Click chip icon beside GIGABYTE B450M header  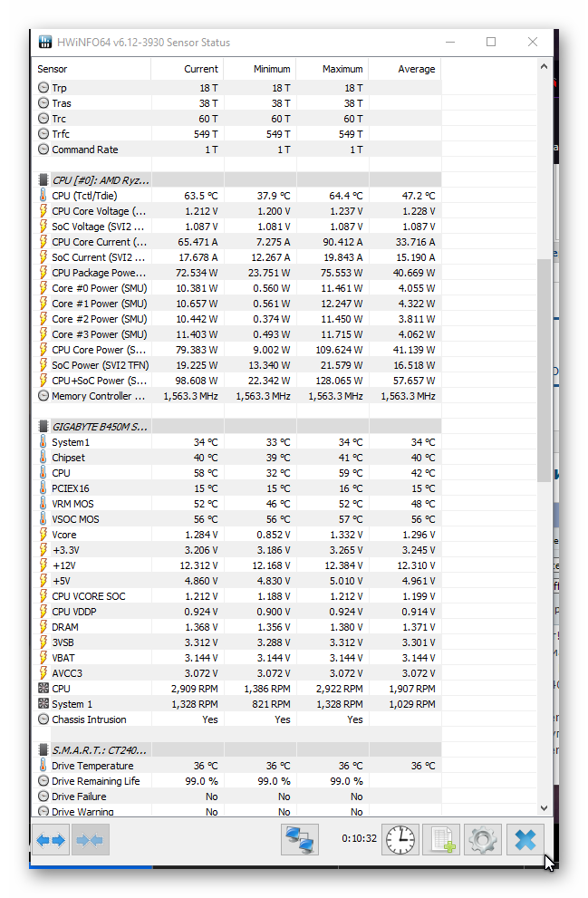(43, 427)
